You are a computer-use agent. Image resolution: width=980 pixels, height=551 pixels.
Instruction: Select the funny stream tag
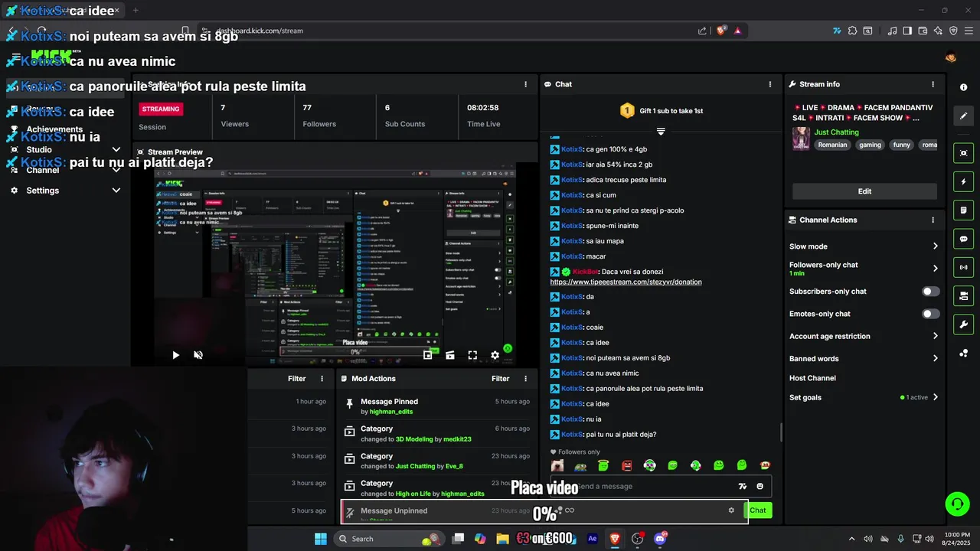coord(901,145)
